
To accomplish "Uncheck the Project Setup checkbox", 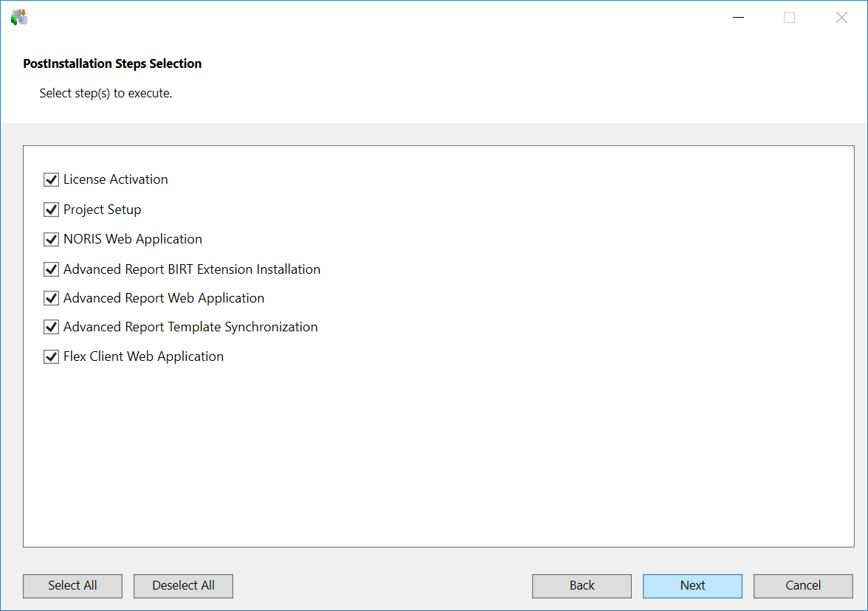I will click(x=51, y=210).
